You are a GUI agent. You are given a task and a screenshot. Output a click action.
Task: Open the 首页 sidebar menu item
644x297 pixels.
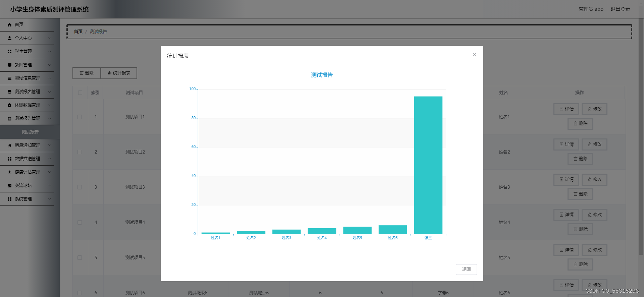tap(27, 25)
